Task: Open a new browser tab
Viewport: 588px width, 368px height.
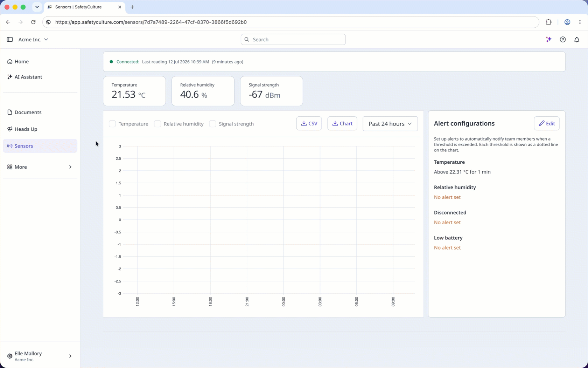Action: [132, 7]
